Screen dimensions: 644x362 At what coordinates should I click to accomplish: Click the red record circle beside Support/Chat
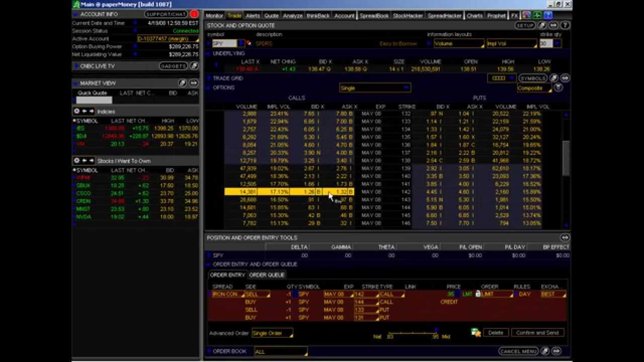tap(194, 15)
